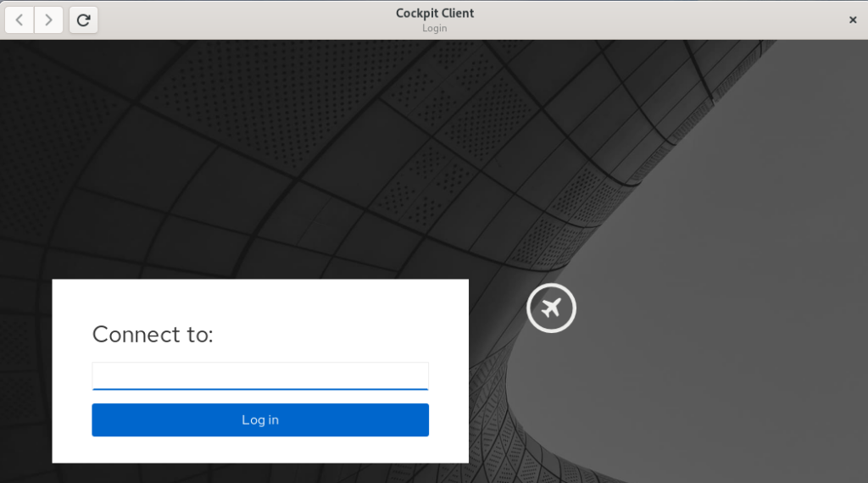
Task: Focus the Connect to host field
Action: point(260,375)
